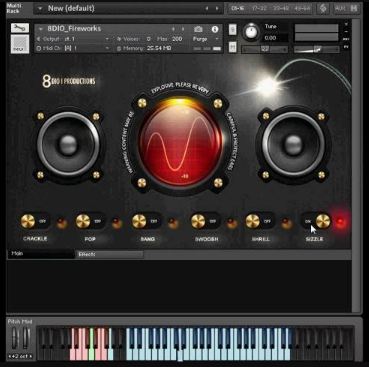The height and width of the screenshot is (367, 369).
Task: Switch to the Effects tab
Action: tap(109, 254)
